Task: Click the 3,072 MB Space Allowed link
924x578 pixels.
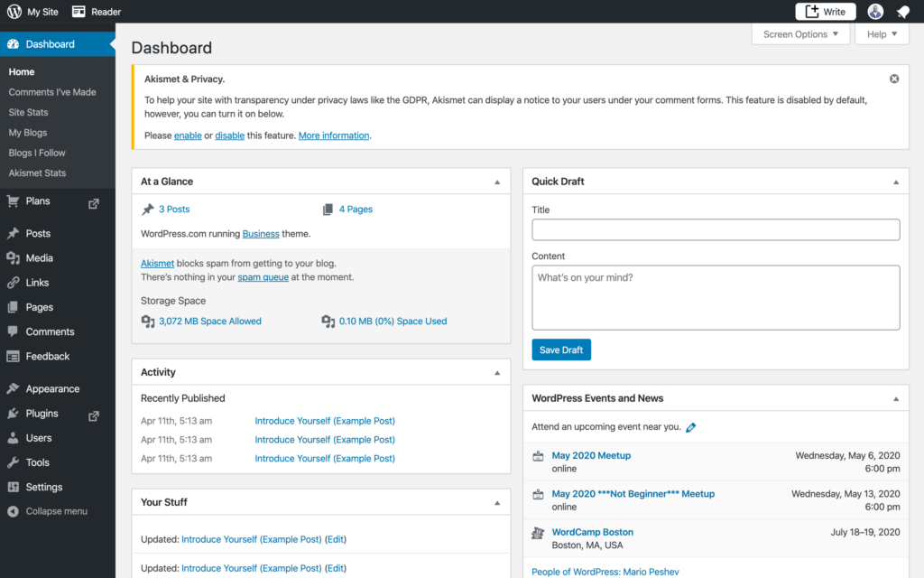Action: [209, 322]
